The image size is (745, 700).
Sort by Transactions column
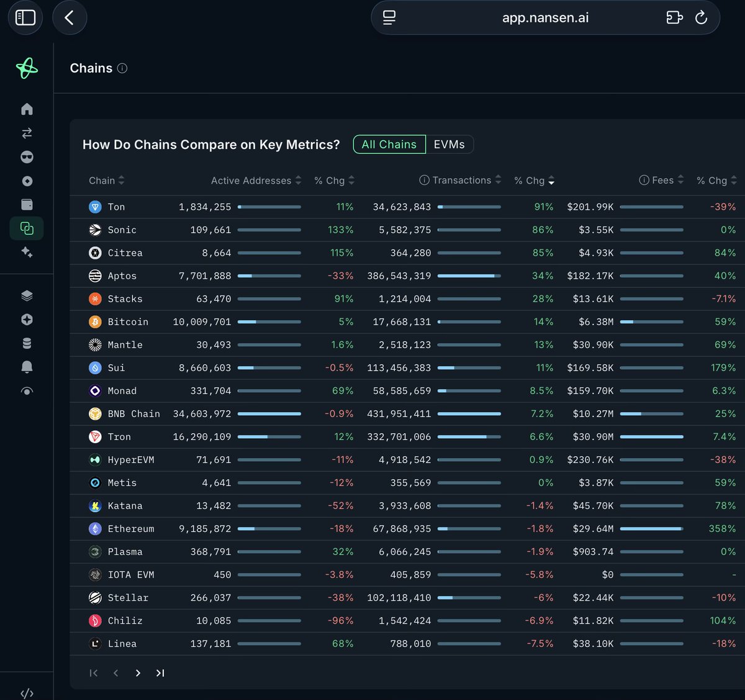click(x=467, y=181)
